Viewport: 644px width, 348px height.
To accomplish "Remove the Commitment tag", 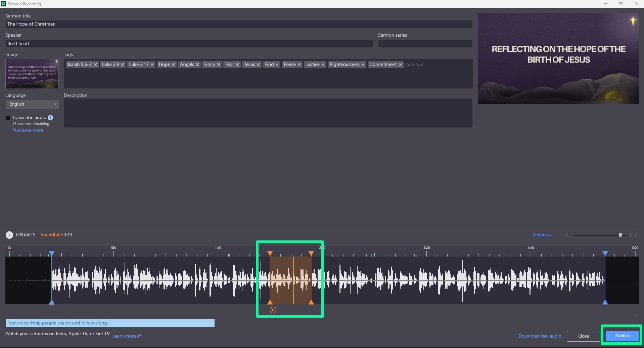I will pyautogui.click(x=400, y=65).
